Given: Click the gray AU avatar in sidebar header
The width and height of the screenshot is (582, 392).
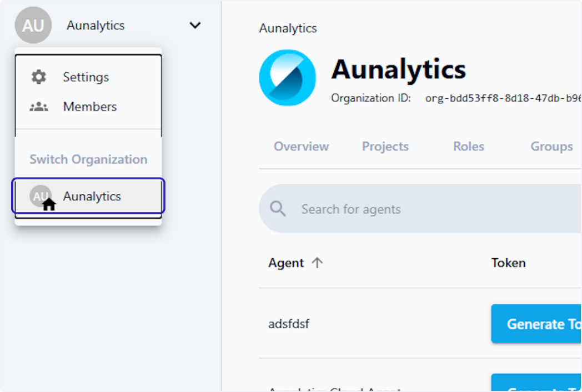Looking at the screenshot, I should tap(33, 25).
